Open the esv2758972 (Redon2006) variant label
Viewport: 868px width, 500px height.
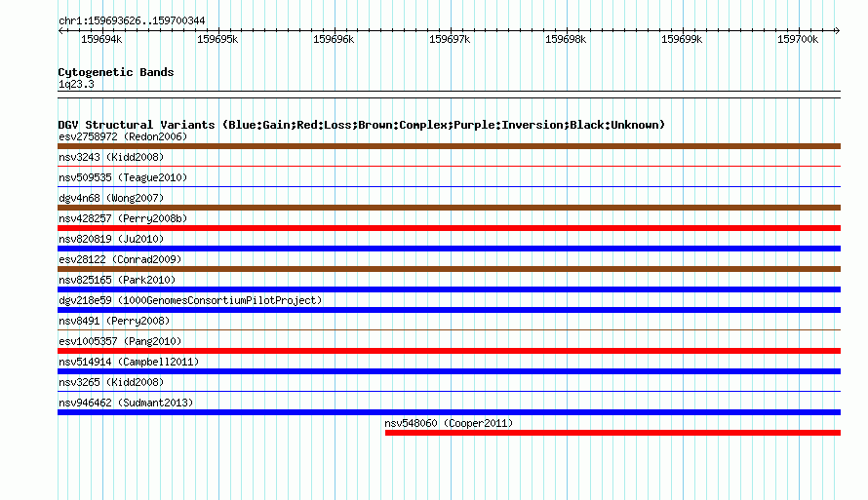click(x=123, y=136)
